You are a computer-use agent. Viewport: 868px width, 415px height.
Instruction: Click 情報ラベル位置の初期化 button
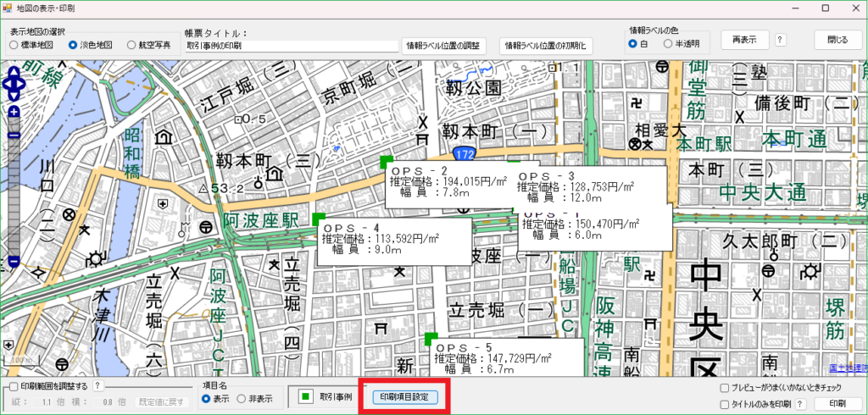click(x=547, y=45)
